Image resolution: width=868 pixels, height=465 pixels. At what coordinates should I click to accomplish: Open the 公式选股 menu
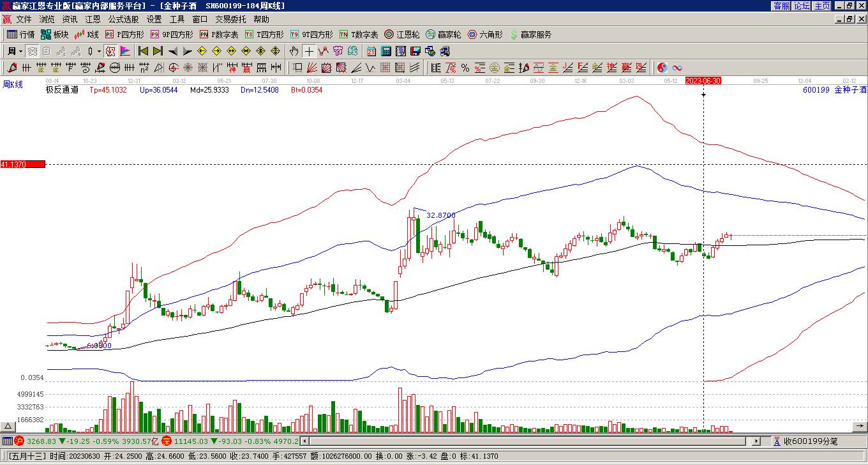point(123,19)
